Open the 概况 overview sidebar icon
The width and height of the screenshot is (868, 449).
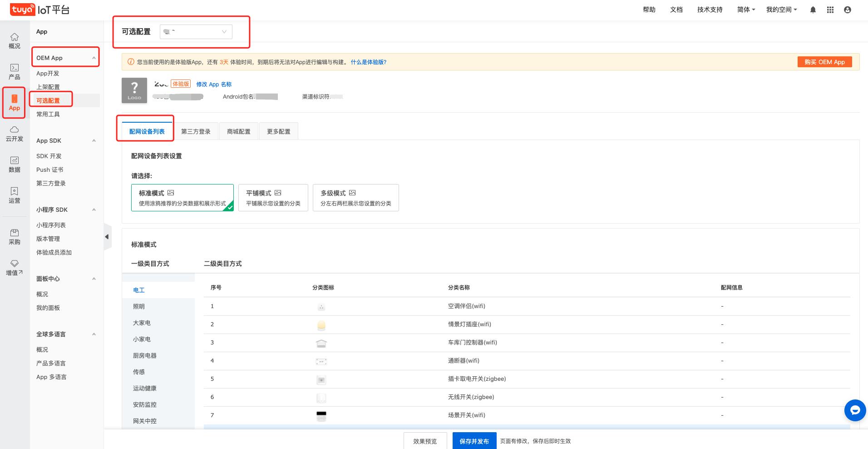[15, 41]
